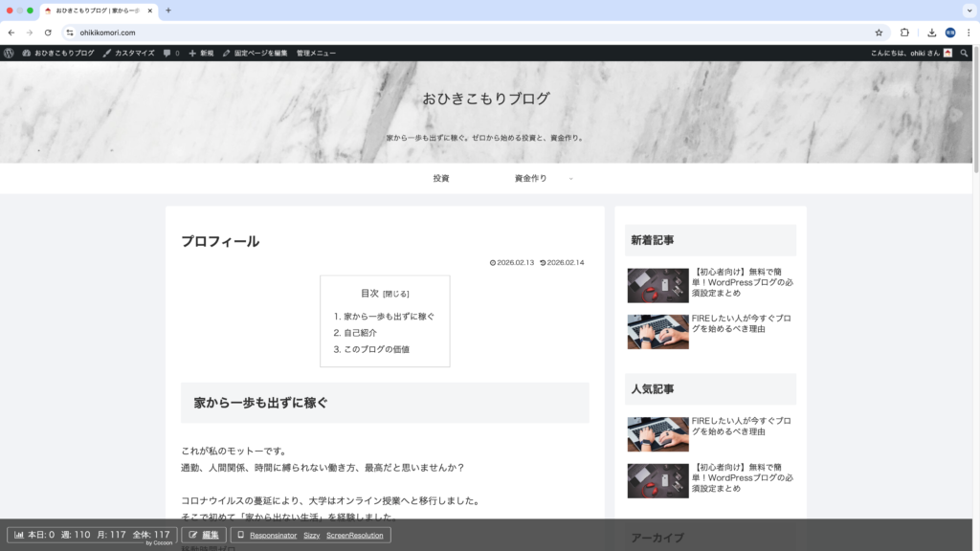Viewport: 980px width, 551px height.
Task: Click the site information icon in address bar
Action: coord(69,33)
